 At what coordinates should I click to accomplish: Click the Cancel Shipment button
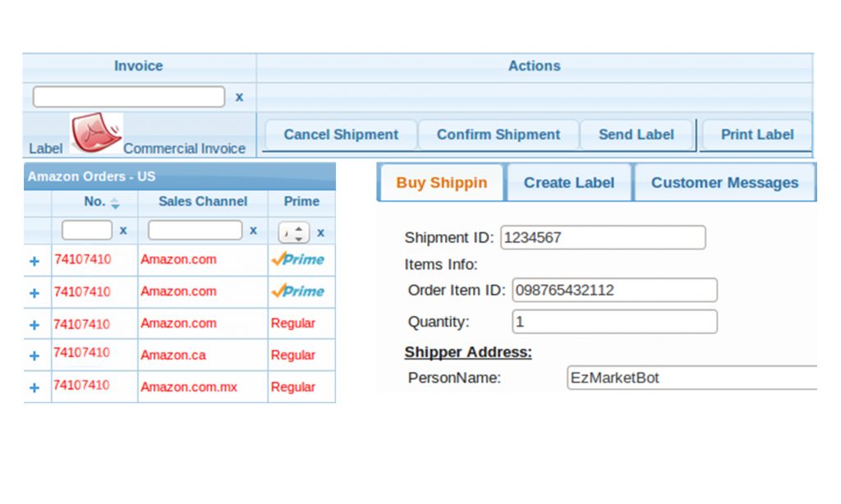[x=341, y=135]
